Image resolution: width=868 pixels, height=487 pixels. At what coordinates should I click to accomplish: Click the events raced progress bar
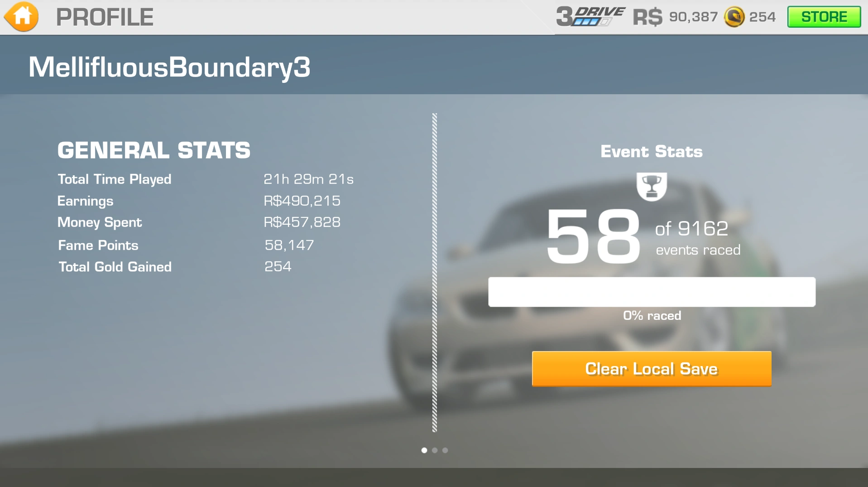pyautogui.click(x=652, y=292)
